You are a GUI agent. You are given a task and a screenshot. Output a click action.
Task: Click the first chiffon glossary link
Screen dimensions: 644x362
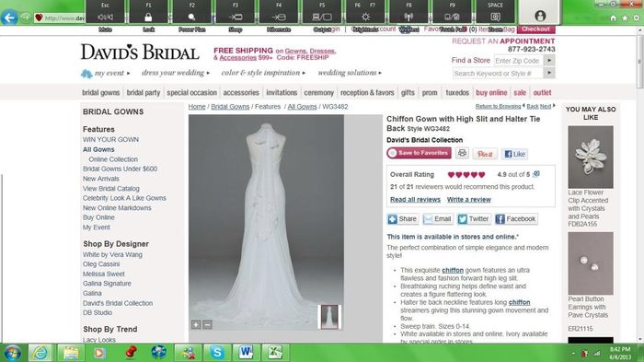point(453,270)
